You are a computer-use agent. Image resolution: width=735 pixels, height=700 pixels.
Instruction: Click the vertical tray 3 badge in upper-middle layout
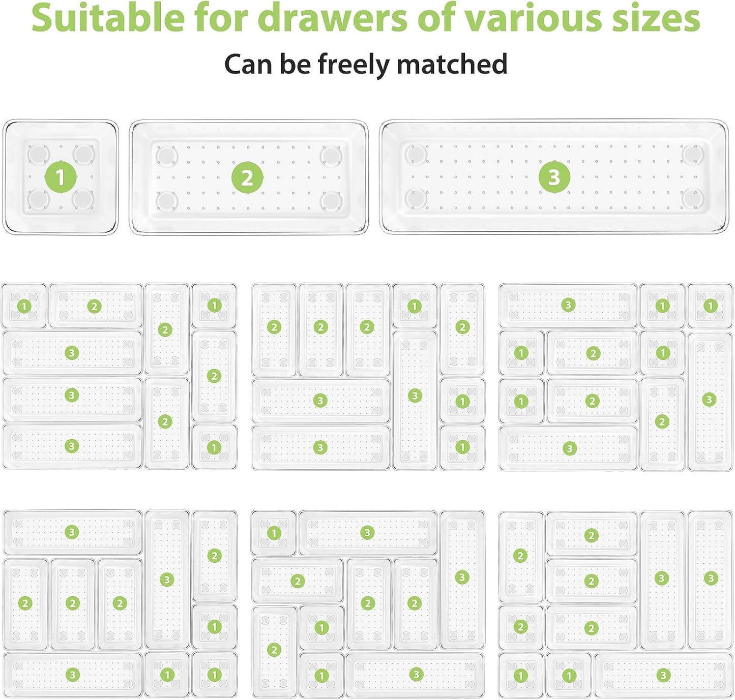[x=415, y=395]
